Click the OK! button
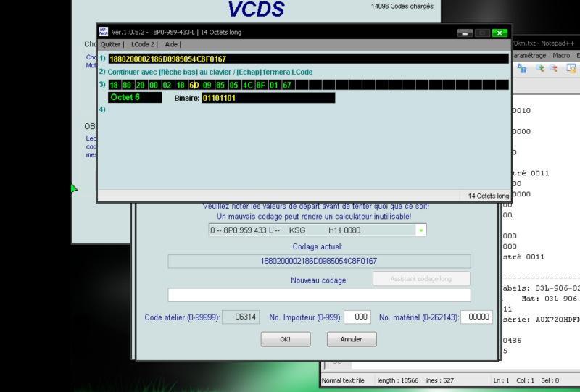 [286, 339]
